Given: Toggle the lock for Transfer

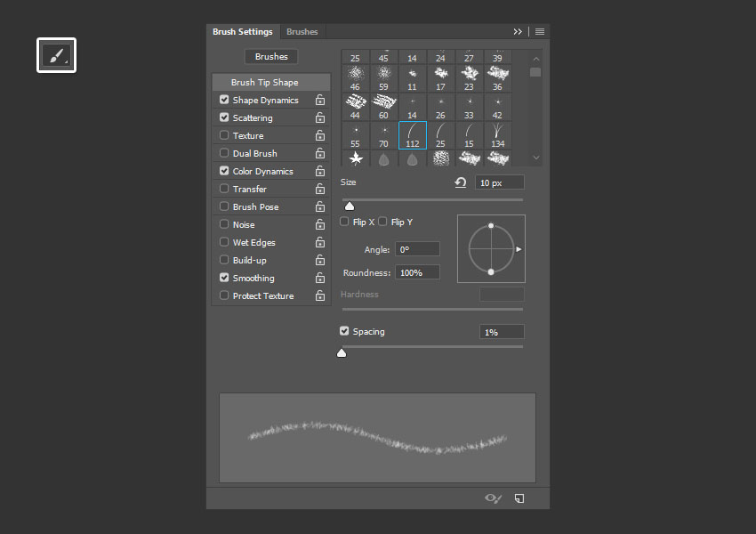Looking at the screenshot, I should pos(319,189).
